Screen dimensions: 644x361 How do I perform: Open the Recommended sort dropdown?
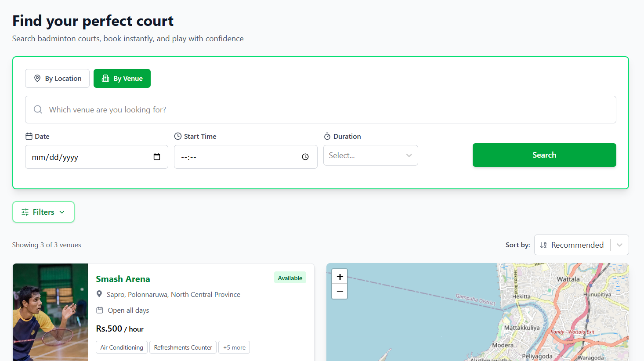tap(581, 245)
